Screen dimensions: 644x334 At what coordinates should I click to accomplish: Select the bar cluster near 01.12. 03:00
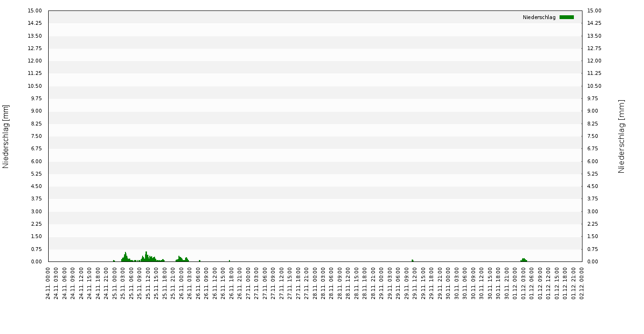tap(524, 260)
